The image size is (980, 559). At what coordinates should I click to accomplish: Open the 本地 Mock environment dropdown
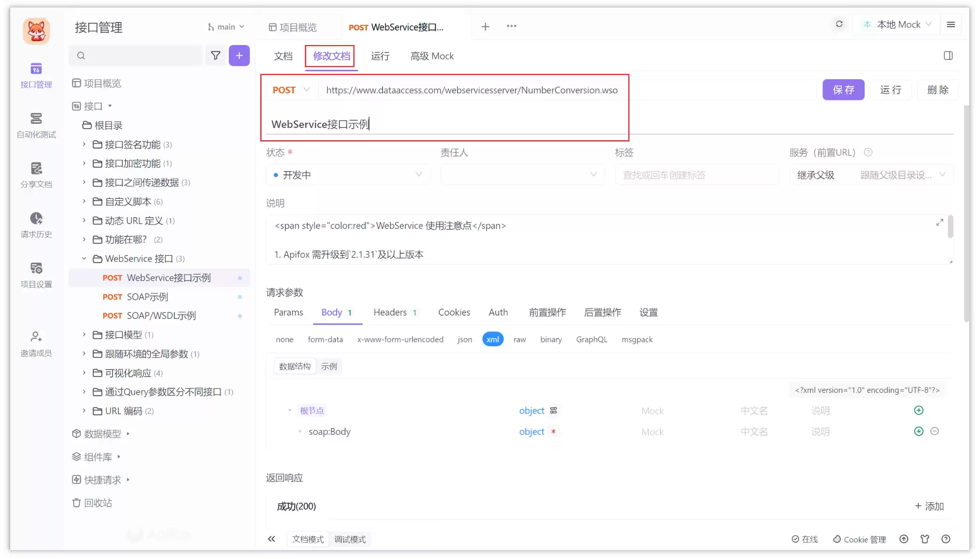tap(897, 24)
